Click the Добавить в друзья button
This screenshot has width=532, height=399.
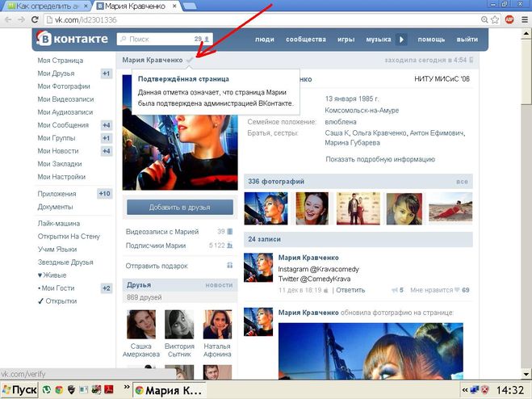tap(180, 207)
